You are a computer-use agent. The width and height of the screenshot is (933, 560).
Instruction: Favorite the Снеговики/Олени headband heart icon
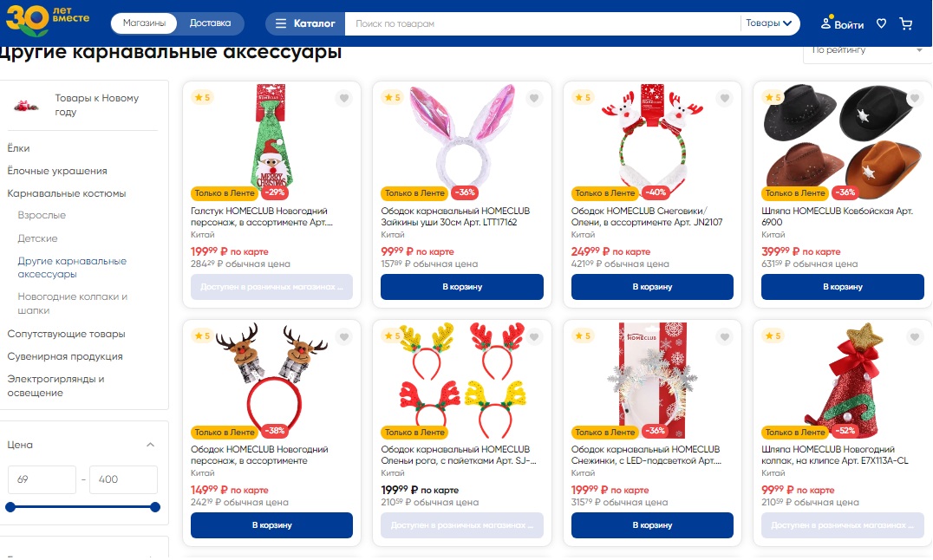point(724,98)
